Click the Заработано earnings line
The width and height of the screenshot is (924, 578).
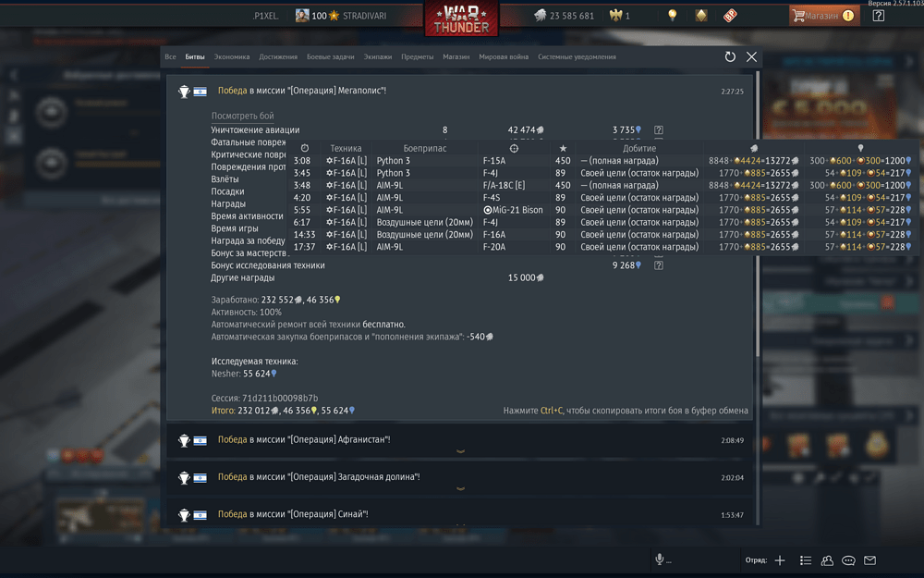[x=275, y=300]
